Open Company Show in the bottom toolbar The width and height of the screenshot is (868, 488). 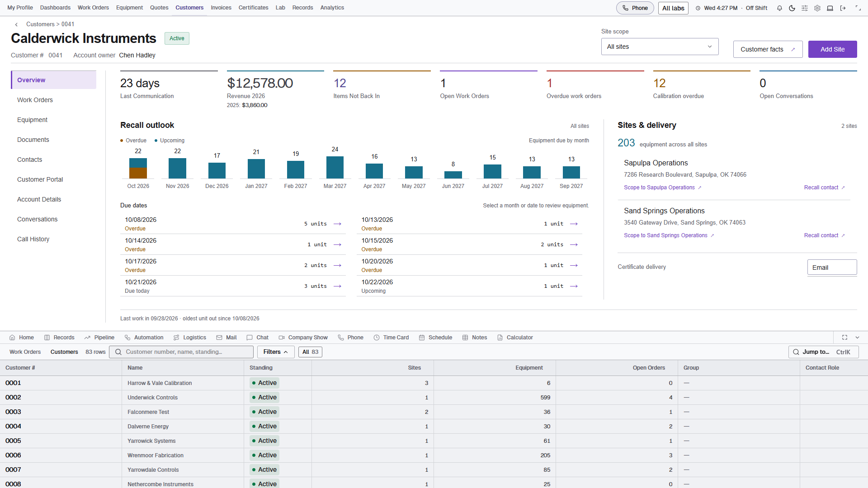click(303, 338)
